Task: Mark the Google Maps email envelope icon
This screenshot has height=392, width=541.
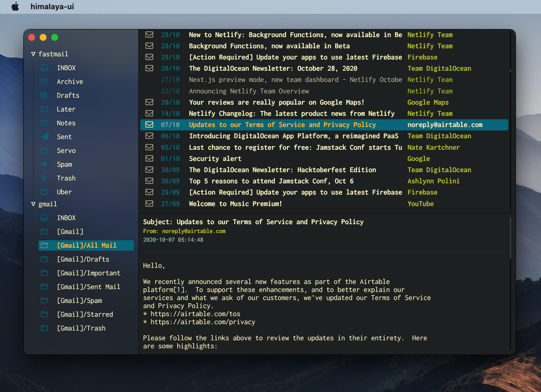Action: [149, 102]
